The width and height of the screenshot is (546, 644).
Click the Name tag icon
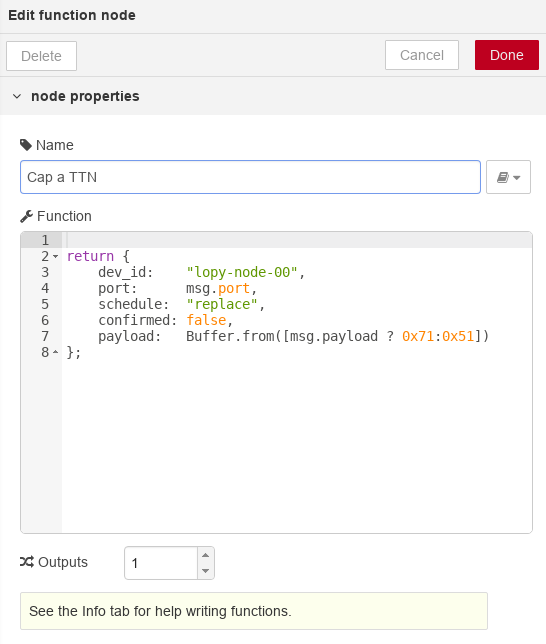pos(26,145)
